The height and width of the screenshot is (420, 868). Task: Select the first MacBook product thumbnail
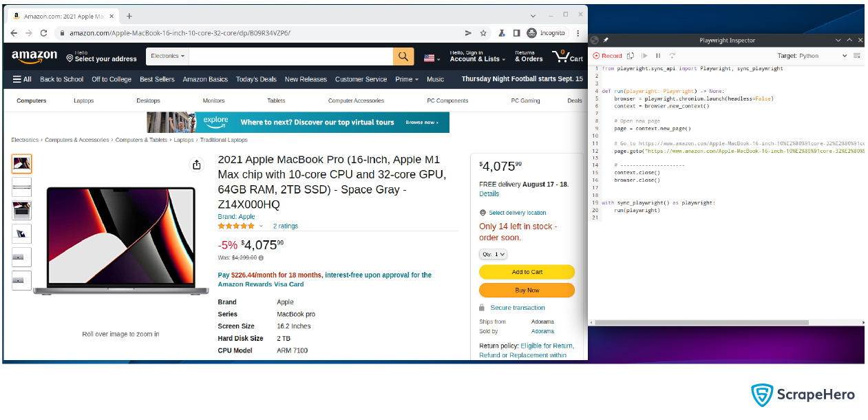click(21, 163)
